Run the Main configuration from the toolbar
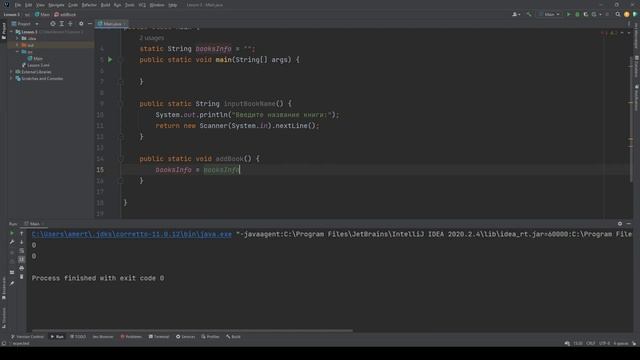 coord(569,14)
